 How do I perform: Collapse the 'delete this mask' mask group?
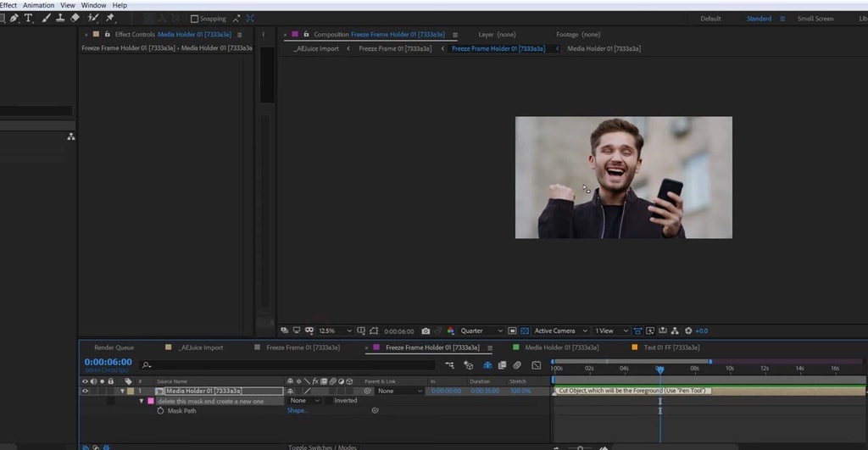pyautogui.click(x=142, y=401)
